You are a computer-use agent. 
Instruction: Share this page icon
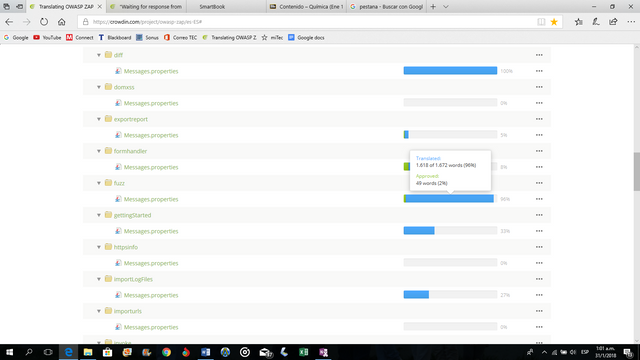tap(613, 22)
